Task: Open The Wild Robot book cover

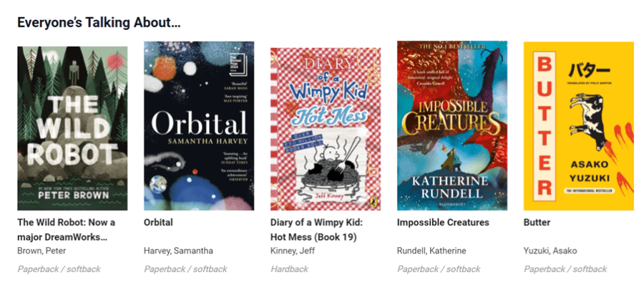Action: click(72, 128)
